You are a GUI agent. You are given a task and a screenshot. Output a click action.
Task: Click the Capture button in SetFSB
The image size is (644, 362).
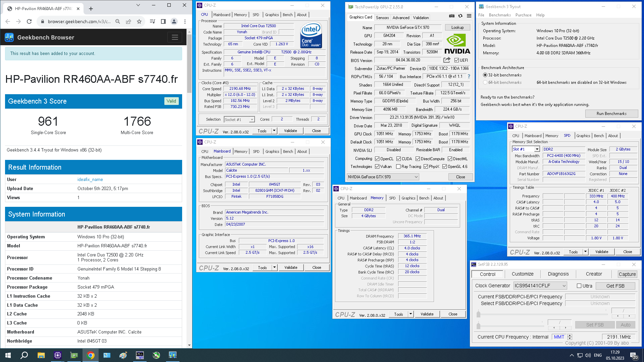tap(627, 274)
